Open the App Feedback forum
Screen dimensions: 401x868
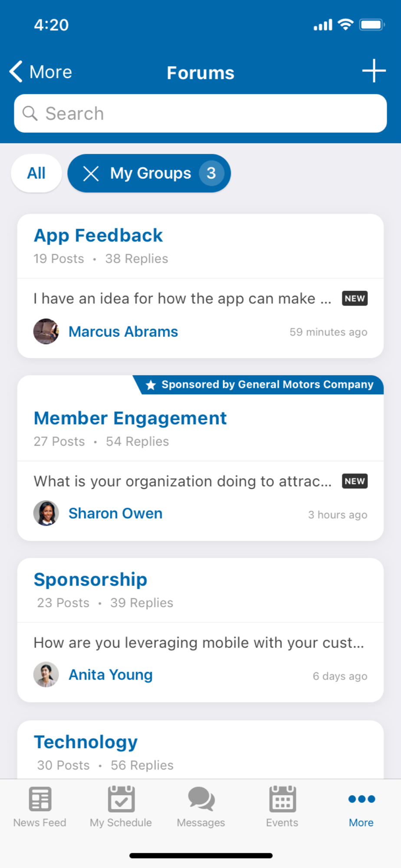tap(99, 236)
